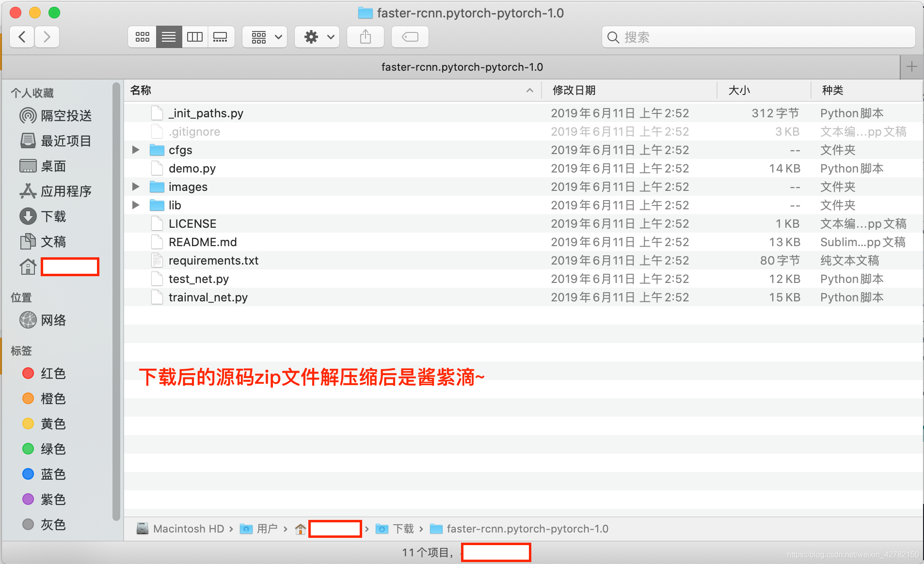Click the title bar folder proxy icon
The image size is (924, 564).
click(366, 13)
